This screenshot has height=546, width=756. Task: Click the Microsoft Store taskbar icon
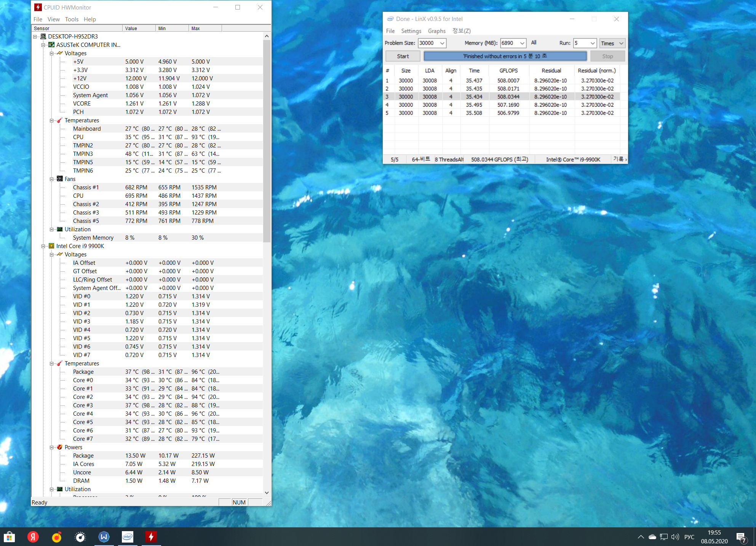point(9,537)
